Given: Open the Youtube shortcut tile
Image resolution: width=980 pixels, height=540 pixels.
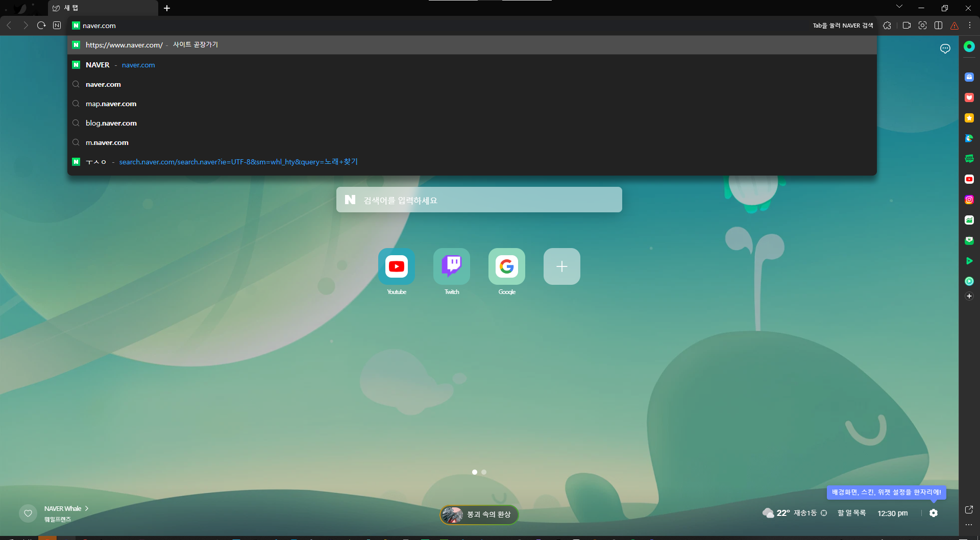Looking at the screenshot, I should coord(397,266).
